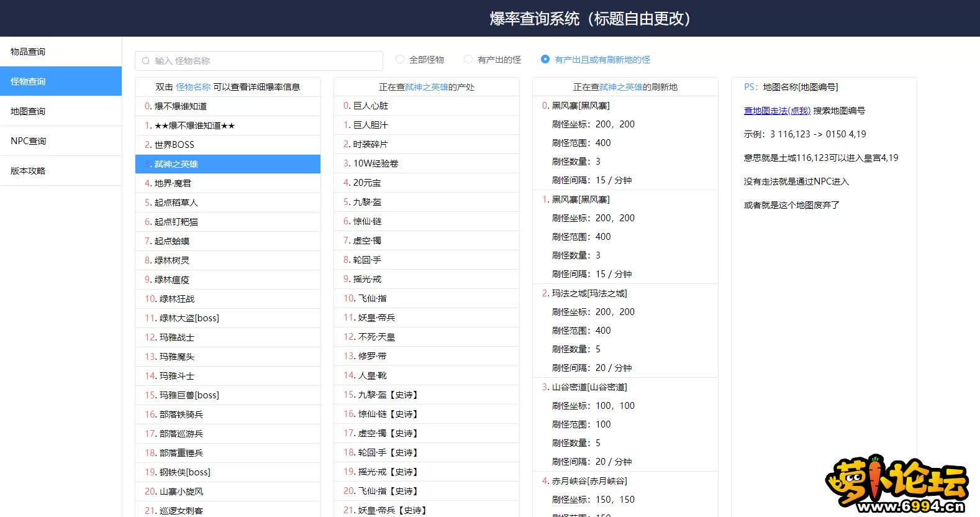980x517 pixels.
Task: Click spawn entry 山谷密道[山谷密道]
Action: tap(584, 387)
